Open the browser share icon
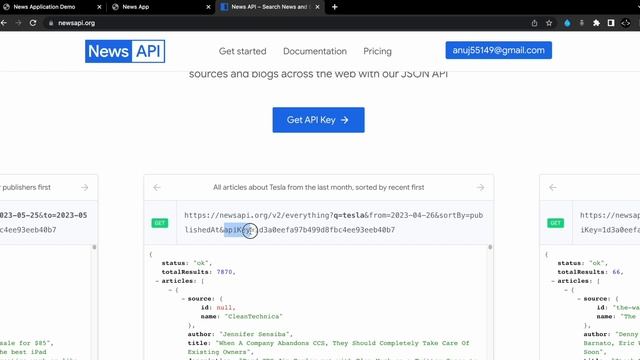The height and width of the screenshot is (360, 640). pos(534,23)
